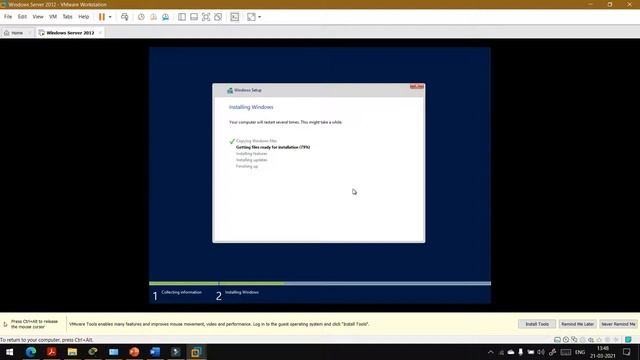Open Adobe Acrobat from the taskbar
The height and width of the screenshot is (360, 640).
pyautogui.click(x=51, y=352)
